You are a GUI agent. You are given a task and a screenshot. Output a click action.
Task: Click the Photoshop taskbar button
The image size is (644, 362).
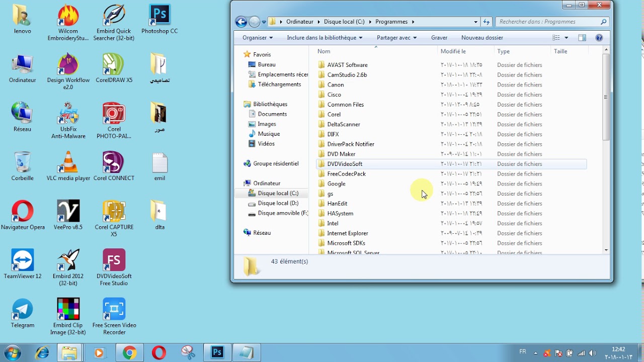pyautogui.click(x=217, y=352)
